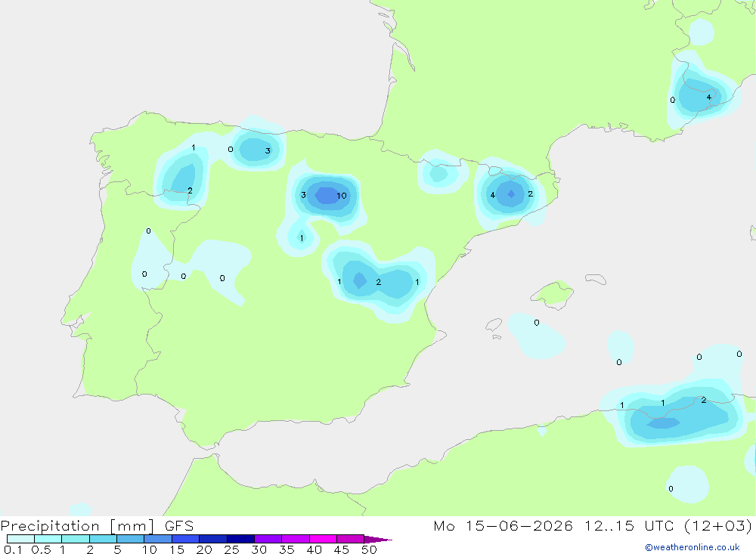The width and height of the screenshot is (756, 554).
Task: Pick the palest cyan 0.1–0.5 legend swatch
Action: 20,539
